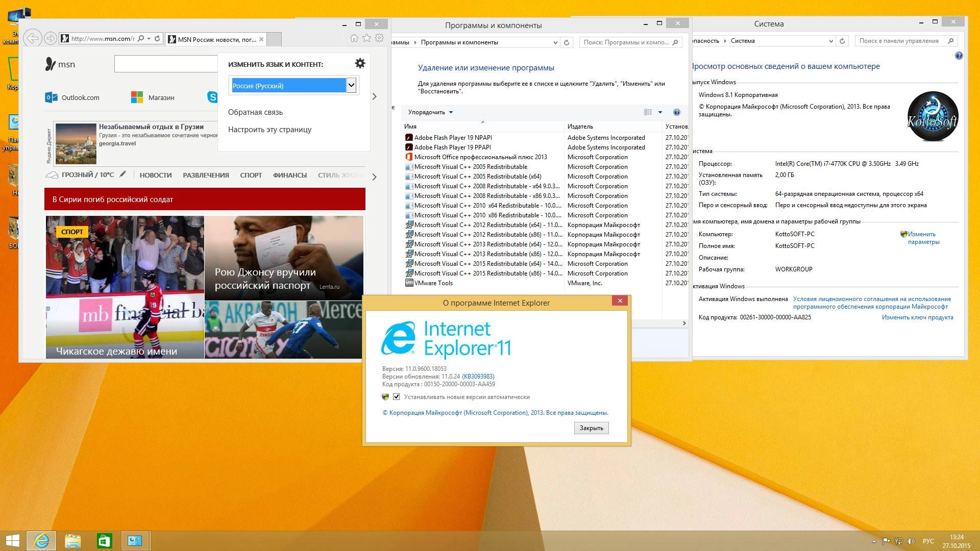Toggle automatic new version install checkbox
980x551 pixels.
(396, 396)
